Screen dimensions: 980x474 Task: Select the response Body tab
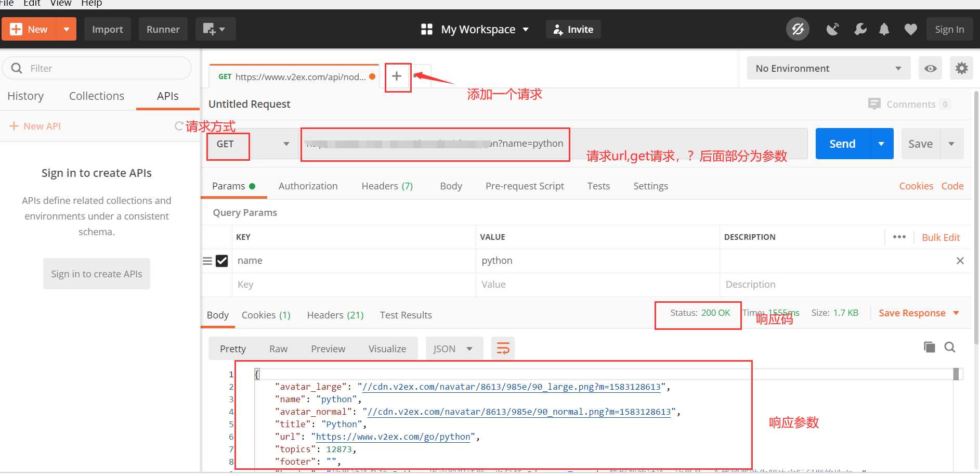tap(218, 315)
